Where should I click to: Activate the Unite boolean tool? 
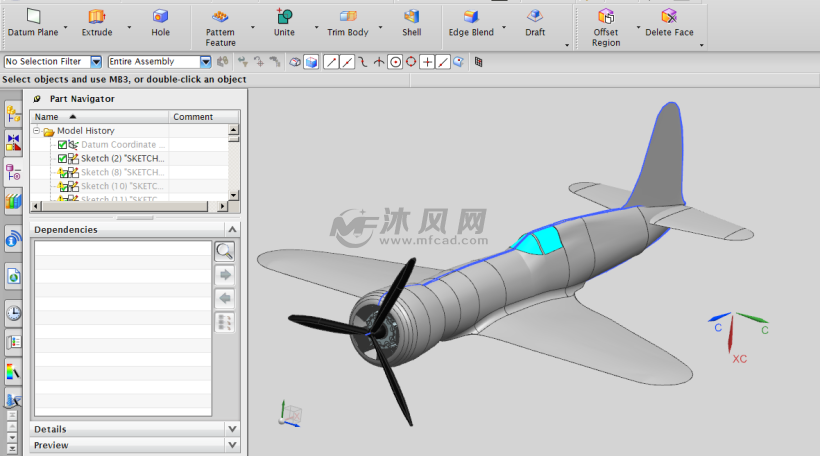[284, 23]
